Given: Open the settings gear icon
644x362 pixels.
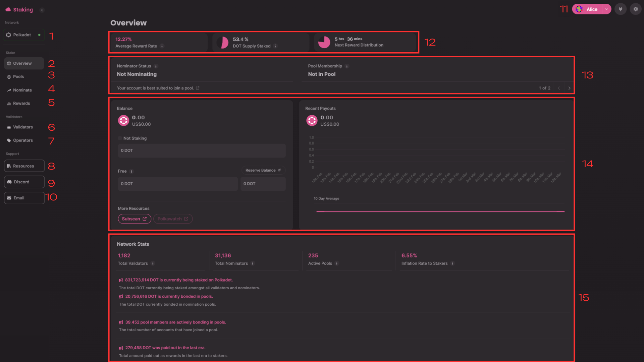Looking at the screenshot, I should point(636,9).
